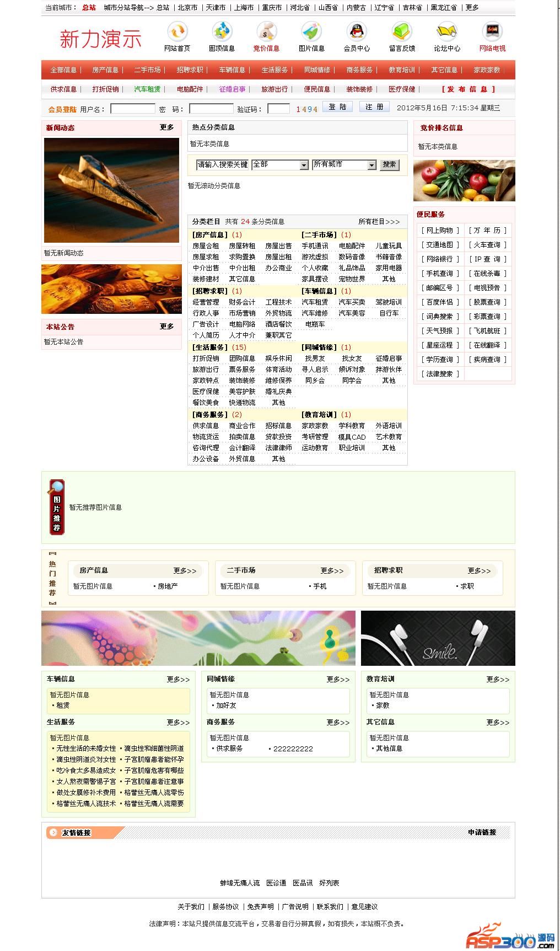Click 房屋合租 category link
Screen dimensions: 560x951
coord(206,246)
